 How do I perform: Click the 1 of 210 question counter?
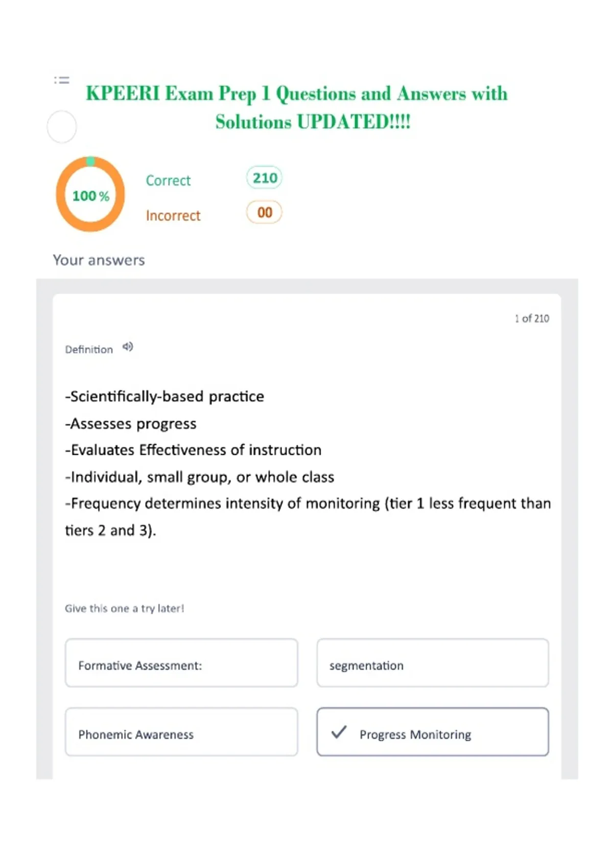[532, 319]
